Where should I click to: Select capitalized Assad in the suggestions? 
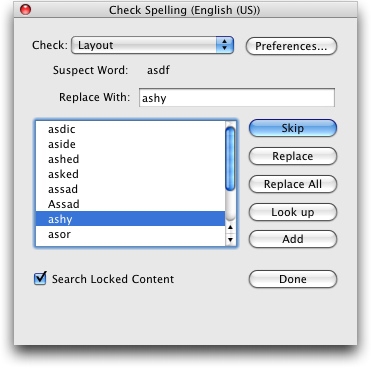click(130, 204)
